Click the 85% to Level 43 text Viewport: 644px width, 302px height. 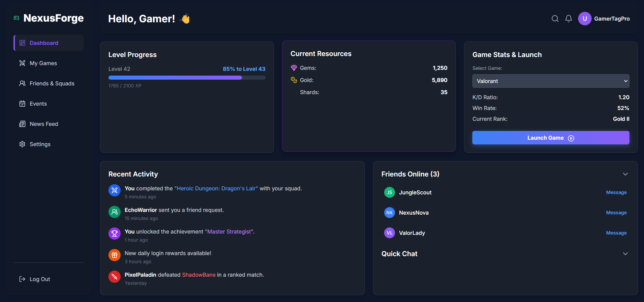(x=244, y=69)
